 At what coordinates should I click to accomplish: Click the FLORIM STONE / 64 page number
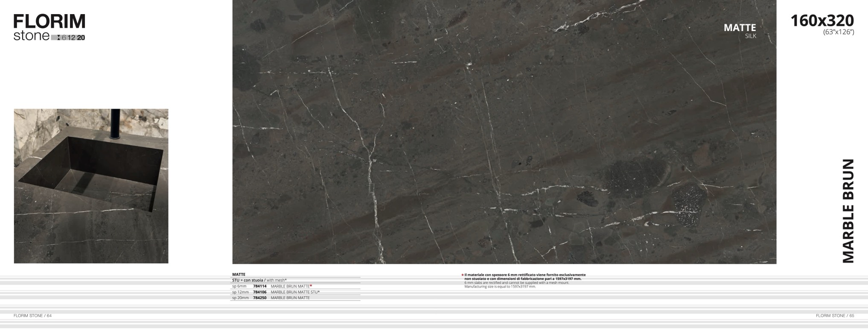pyautogui.click(x=32, y=316)
